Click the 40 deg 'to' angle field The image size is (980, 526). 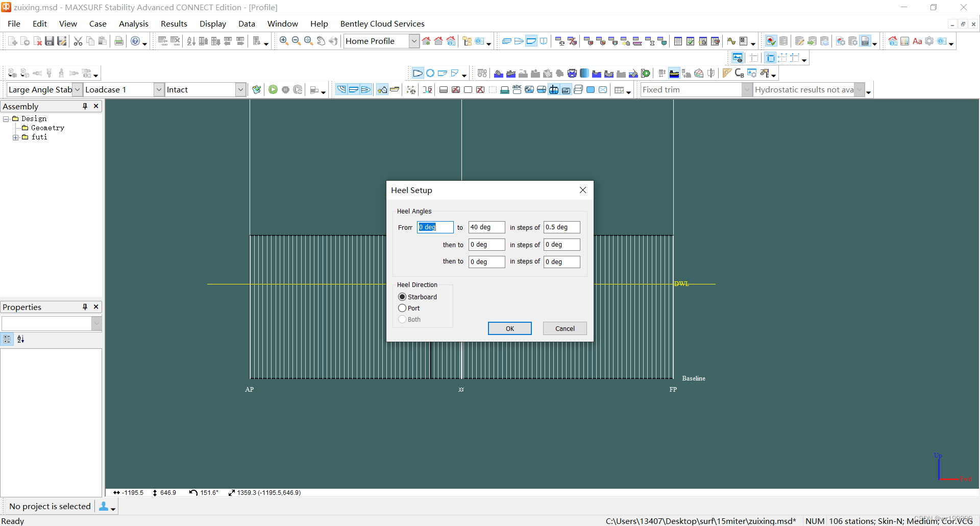487,227
